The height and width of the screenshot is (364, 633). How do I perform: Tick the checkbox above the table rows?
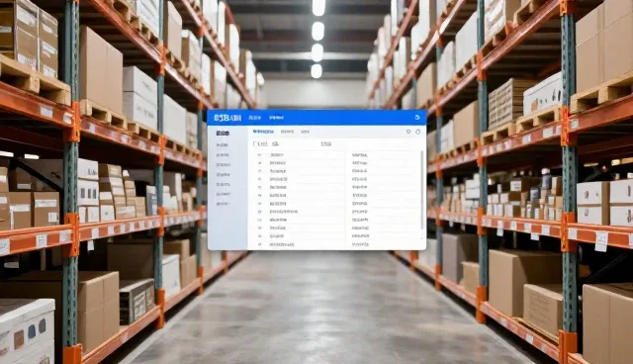(256, 144)
